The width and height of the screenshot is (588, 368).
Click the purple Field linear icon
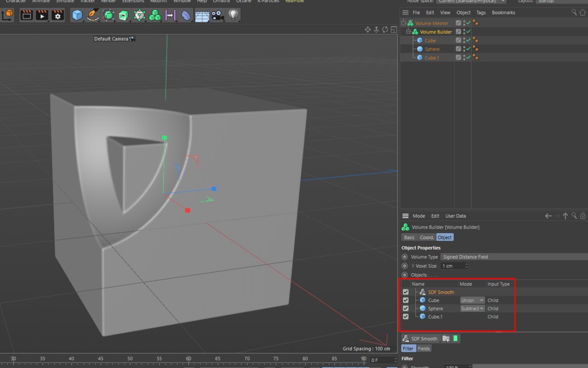pos(170,15)
